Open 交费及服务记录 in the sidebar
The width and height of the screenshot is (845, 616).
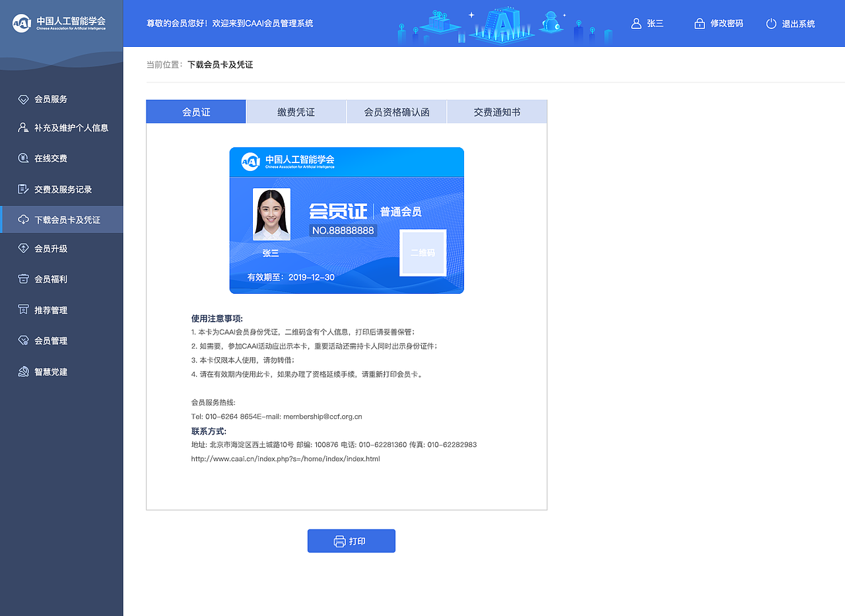point(23,189)
